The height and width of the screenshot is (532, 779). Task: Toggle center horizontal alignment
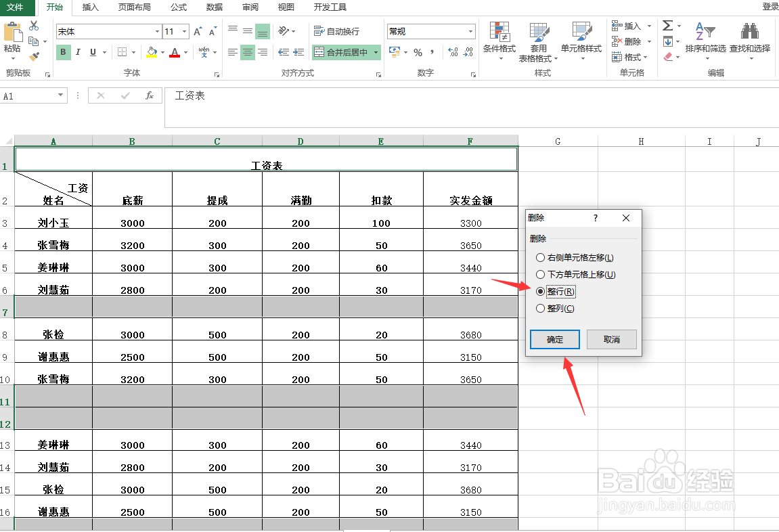pyautogui.click(x=248, y=52)
